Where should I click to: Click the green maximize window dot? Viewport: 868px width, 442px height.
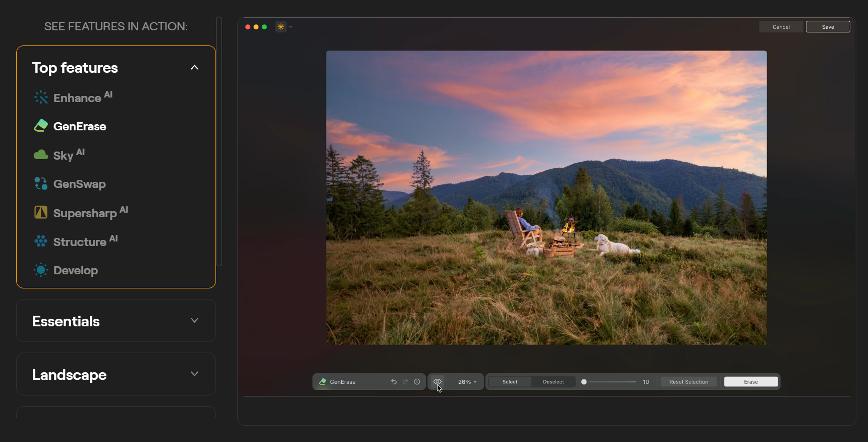(x=264, y=27)
